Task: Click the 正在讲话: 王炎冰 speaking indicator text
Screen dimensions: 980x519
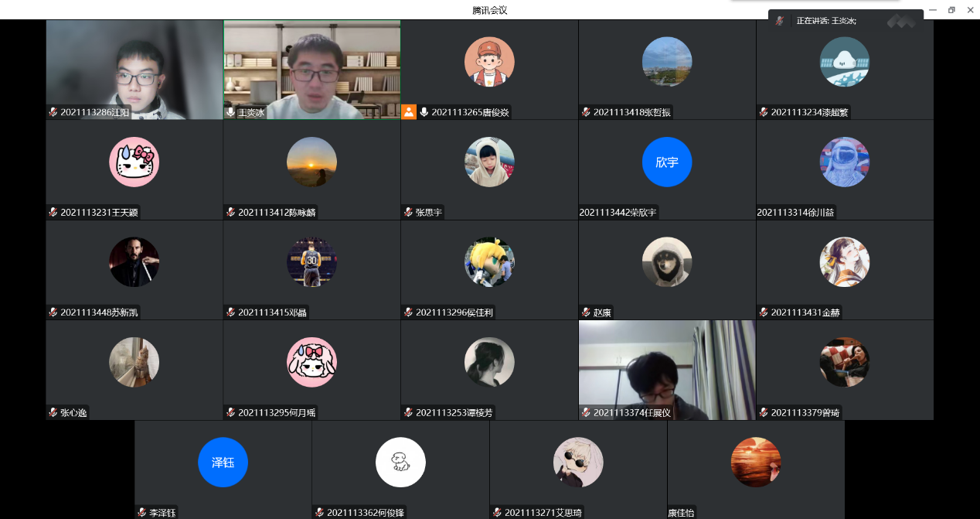Action: (826, 21)
